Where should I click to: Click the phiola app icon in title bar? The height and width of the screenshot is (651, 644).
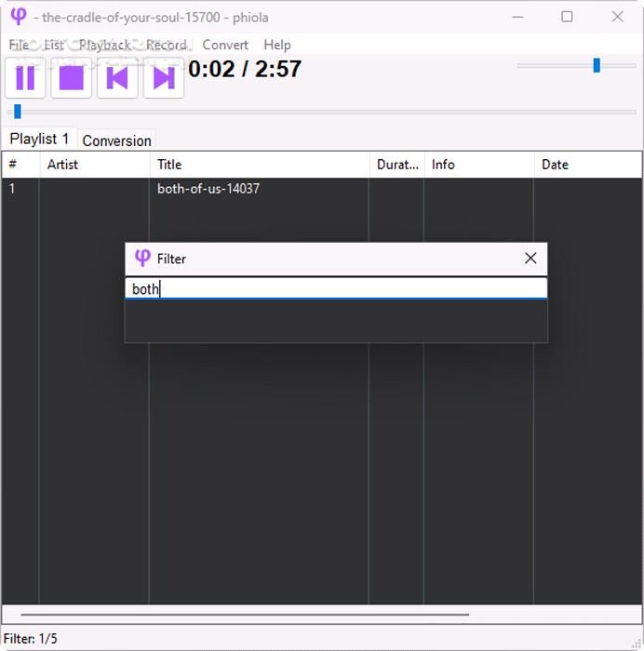pos(18,17)
